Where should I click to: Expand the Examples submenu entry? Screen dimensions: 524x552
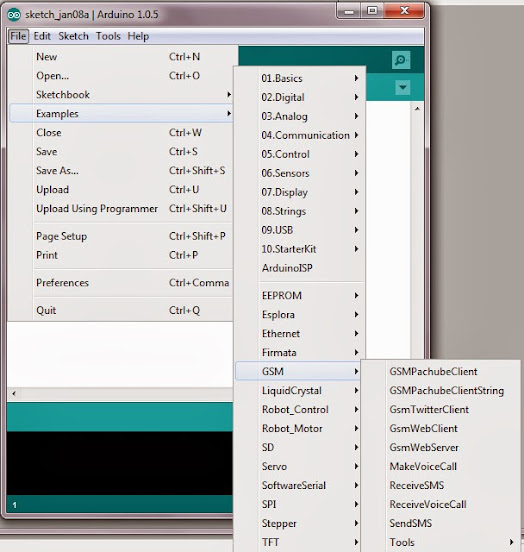[x=121, y=113]
